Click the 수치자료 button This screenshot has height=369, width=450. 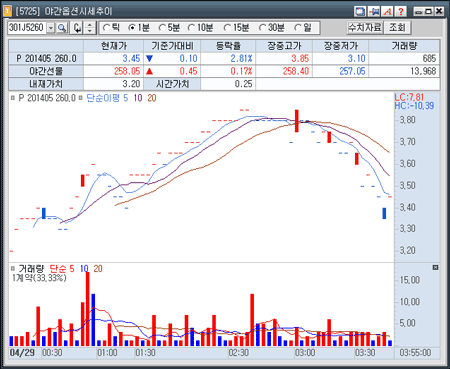click(365, 27)
